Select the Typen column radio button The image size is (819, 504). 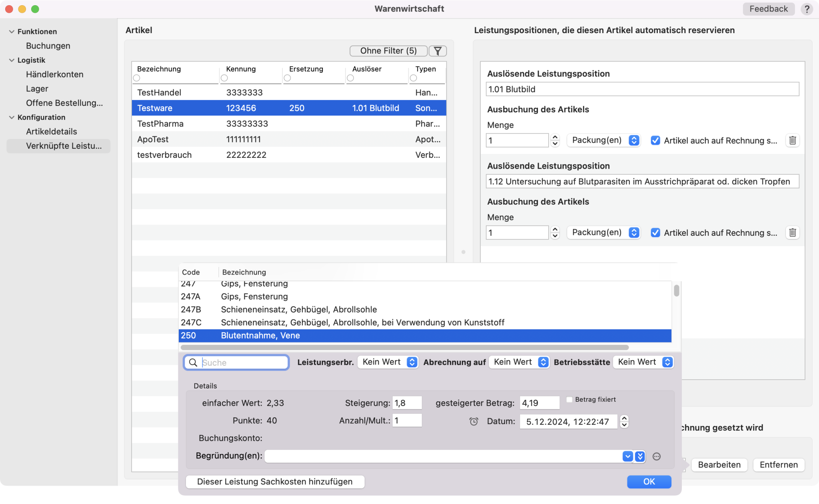pyautogui.click(x=413, y=78)
